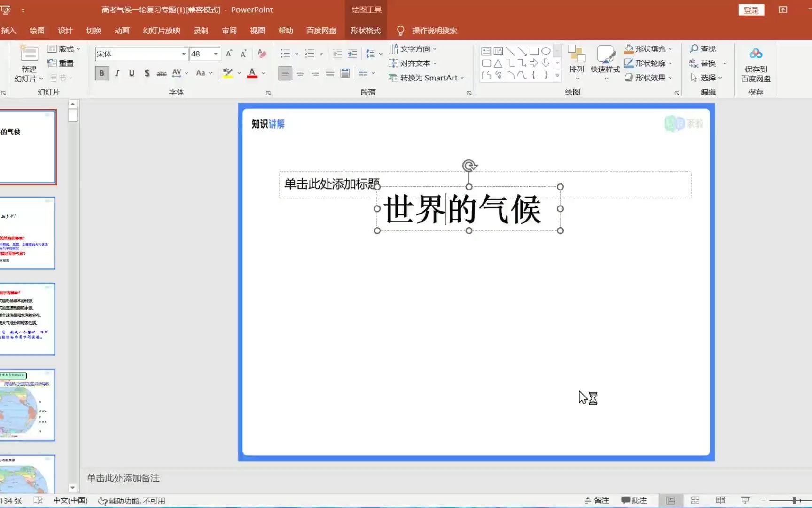Image resolution: width=812 pixels, height=508 pixels.
Task: Click the numbered list icon
Action: (x=310, y=54)
